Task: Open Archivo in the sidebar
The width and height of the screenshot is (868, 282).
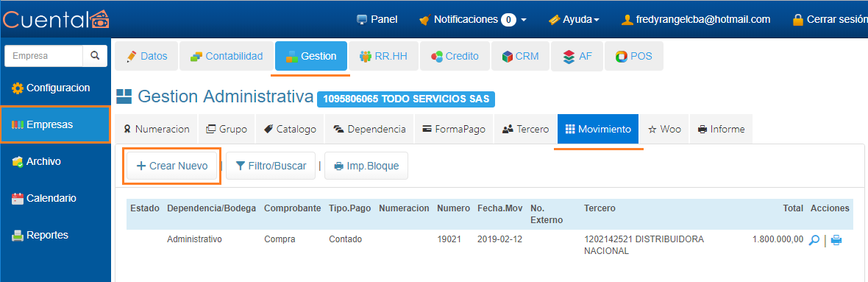Action: click(36, 162)
